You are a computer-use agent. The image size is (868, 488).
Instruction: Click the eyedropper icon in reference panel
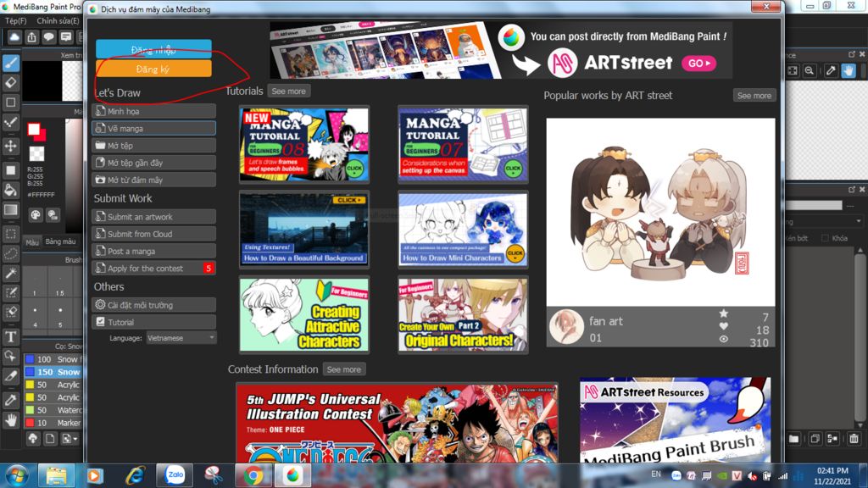pos(831,70)
